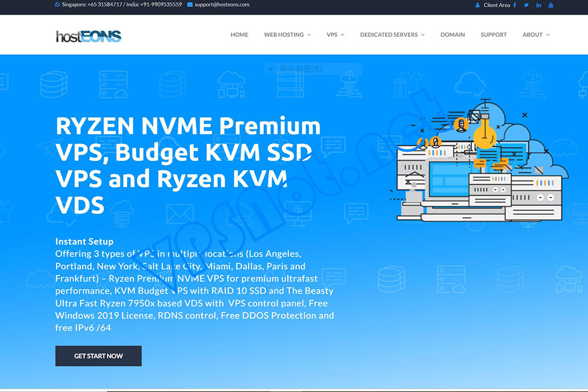This screenshot has height=392, width=588.
Task: Go to the SUPPORT page
Action: click(x=494, y=35)
